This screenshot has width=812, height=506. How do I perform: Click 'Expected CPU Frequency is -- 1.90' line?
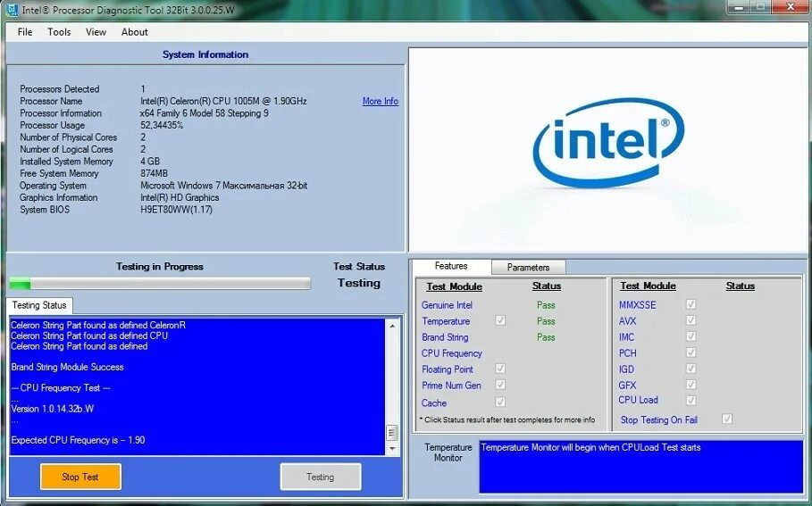pos(79,440)
